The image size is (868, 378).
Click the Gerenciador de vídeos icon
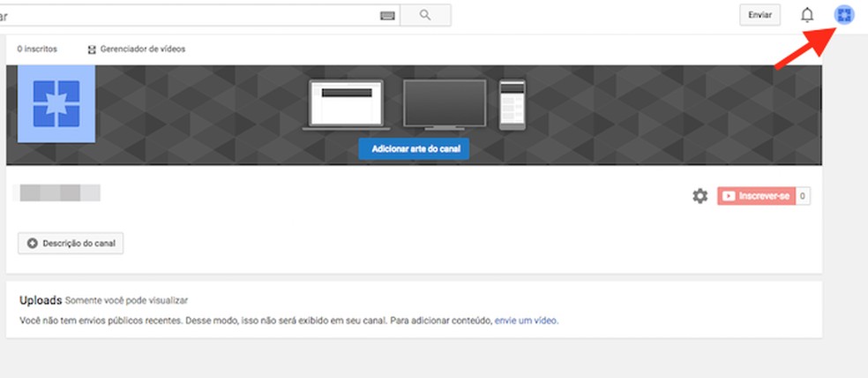92,49
